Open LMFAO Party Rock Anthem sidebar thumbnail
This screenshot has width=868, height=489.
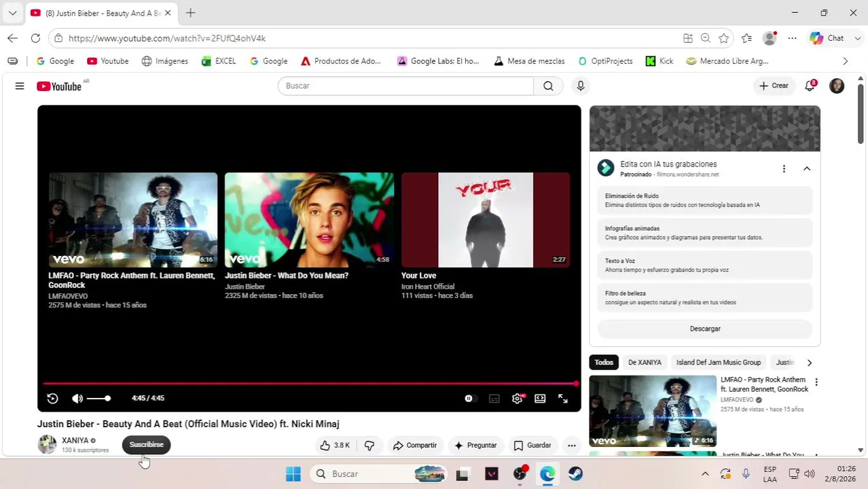[653, 411]
